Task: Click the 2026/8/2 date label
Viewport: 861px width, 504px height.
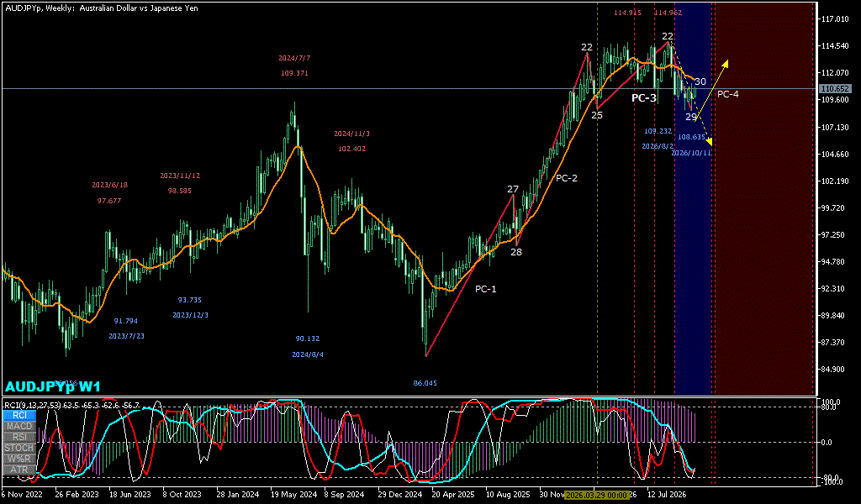Action: [658, 146]
